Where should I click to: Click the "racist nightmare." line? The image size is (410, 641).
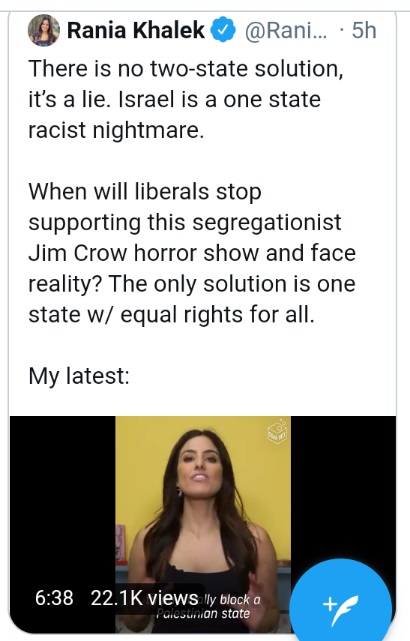(116, 130)
